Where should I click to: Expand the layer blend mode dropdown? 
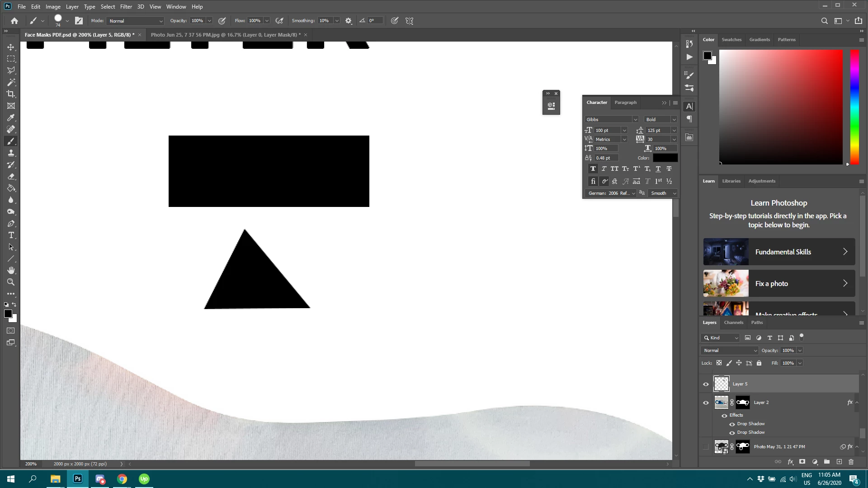tap(730, 350)
